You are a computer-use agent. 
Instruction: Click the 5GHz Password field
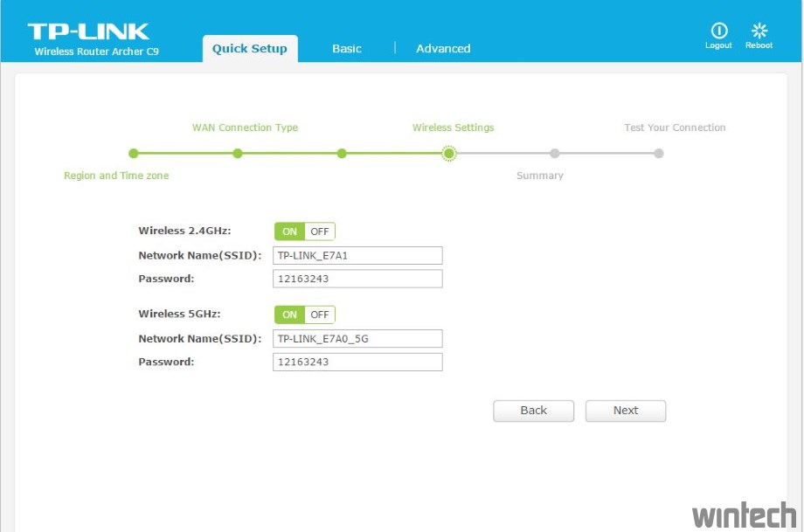(357, 362)
